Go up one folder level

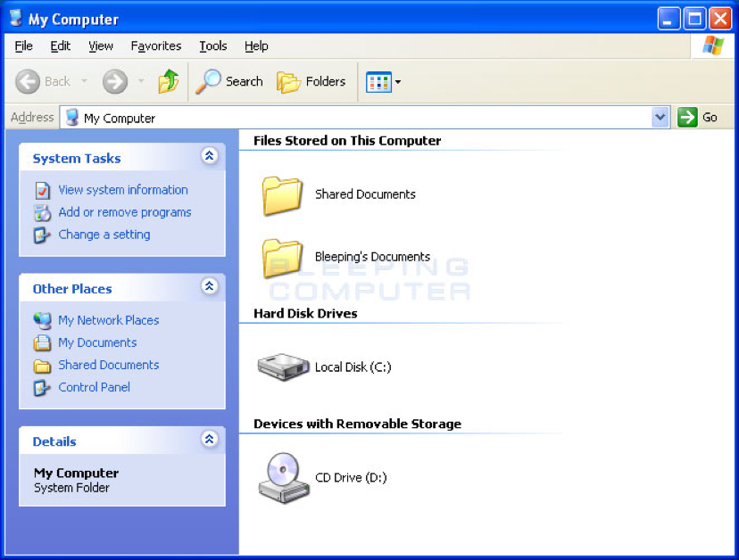[x=169, y=81]
